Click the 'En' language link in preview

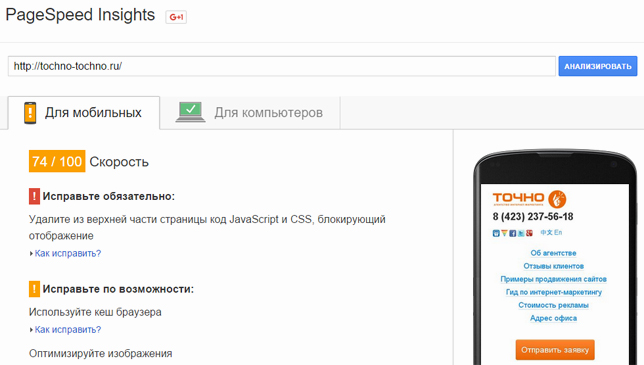(x=558, y=232)
